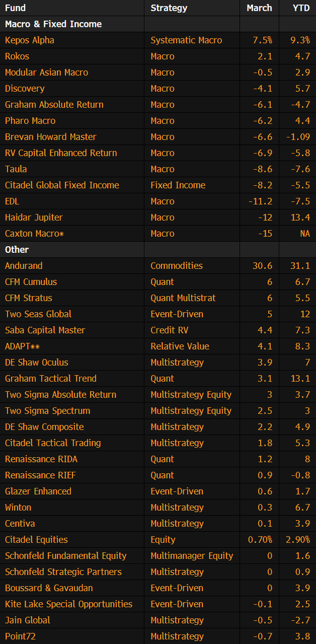Select the Point72 fund name
This screenshot has width=316, height=644.
pos(20,636)
